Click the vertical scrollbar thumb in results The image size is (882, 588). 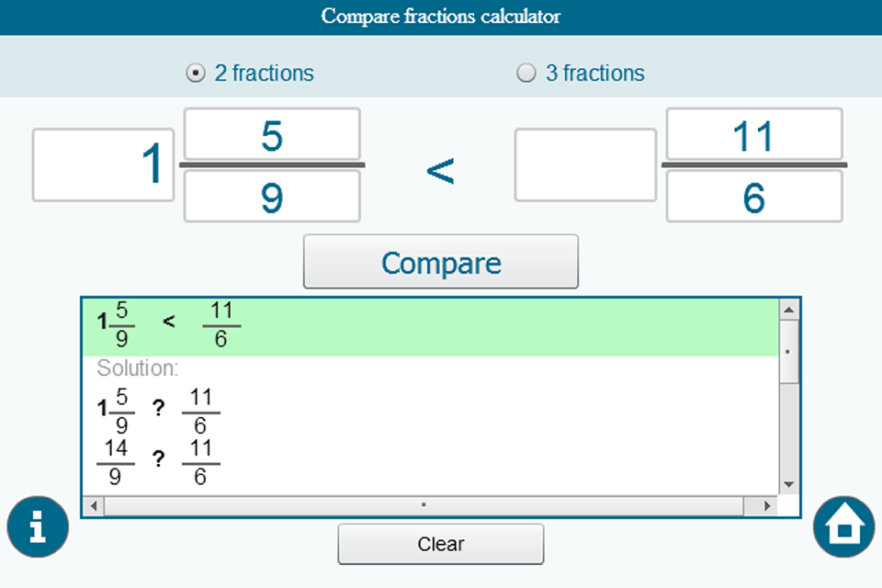click(788, 352)
